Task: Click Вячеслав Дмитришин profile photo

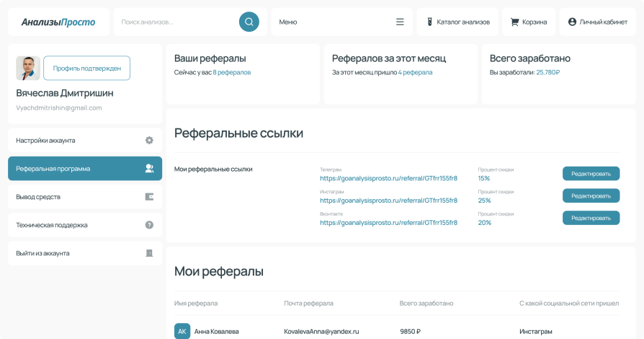Action: (x=28, y=68)
